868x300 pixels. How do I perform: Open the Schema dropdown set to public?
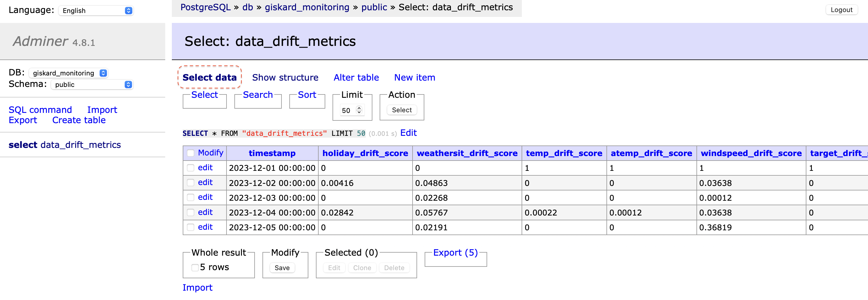coord(92,85)
